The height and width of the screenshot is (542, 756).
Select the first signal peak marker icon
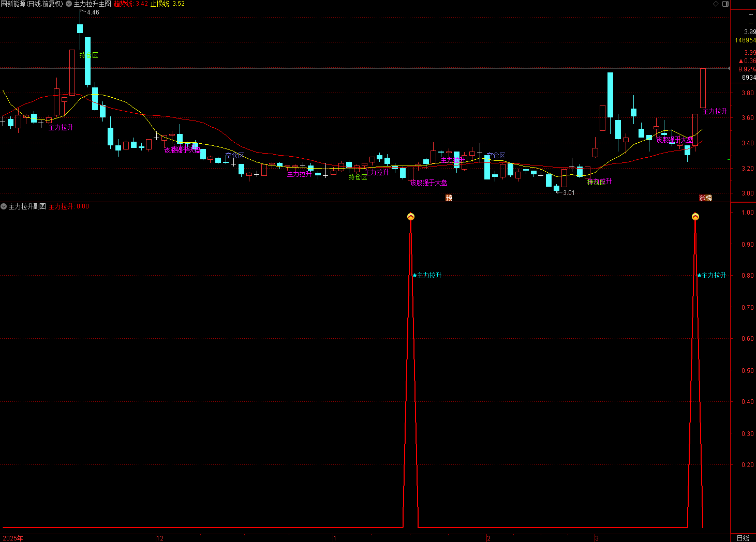point(411,217)
